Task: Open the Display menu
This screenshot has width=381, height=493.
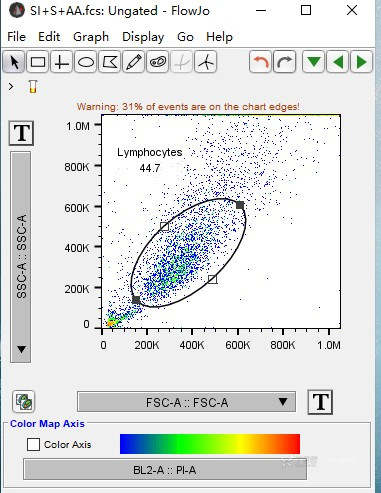Action: (143, 37)
